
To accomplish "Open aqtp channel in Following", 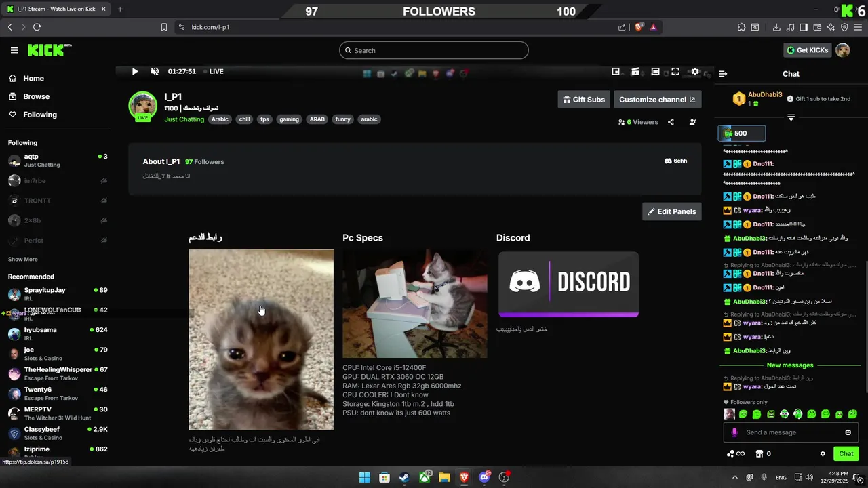I will (x=57, y=160).
